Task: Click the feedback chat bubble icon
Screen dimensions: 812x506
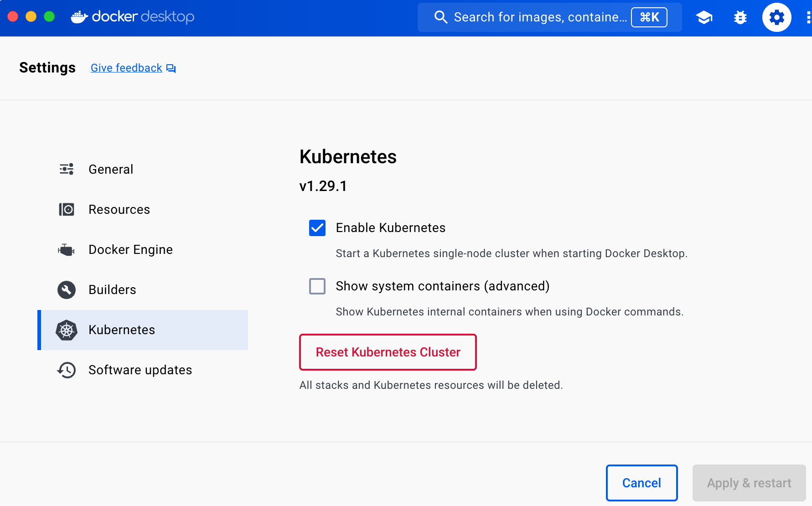Action: click(x=171, y=68)
